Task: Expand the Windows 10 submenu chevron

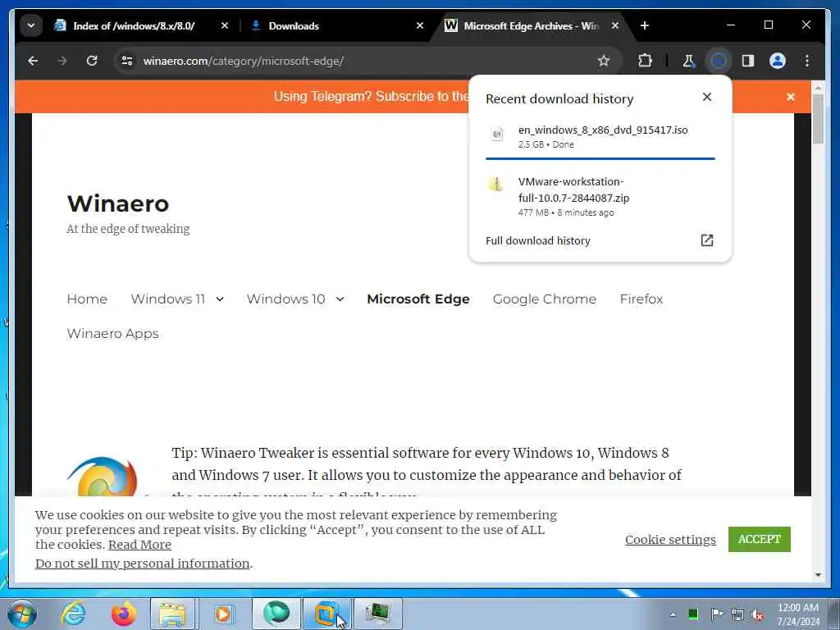Action: pyautogui.click(x=340, y=299)
